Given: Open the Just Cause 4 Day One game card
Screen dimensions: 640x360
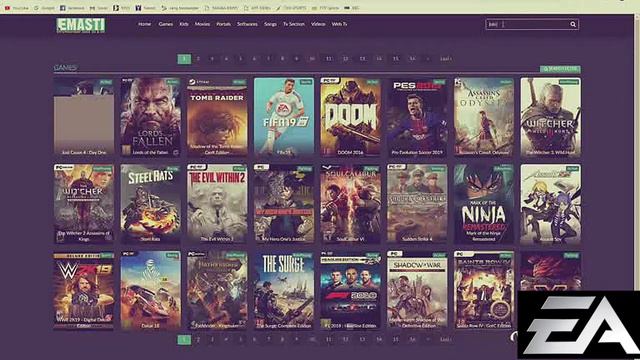Looking at the screenshot, I should tap(84, 117).
